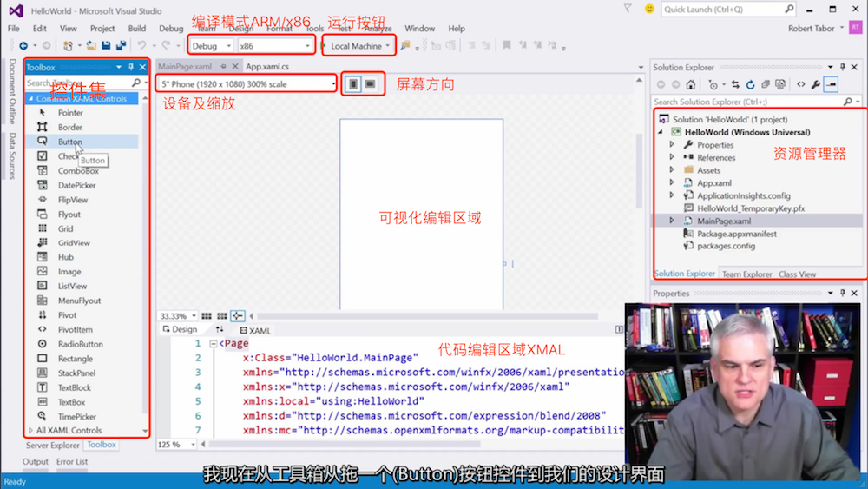
Task: Click the Quick Launch search magnifier icon
Action: [x=789, y=9]
